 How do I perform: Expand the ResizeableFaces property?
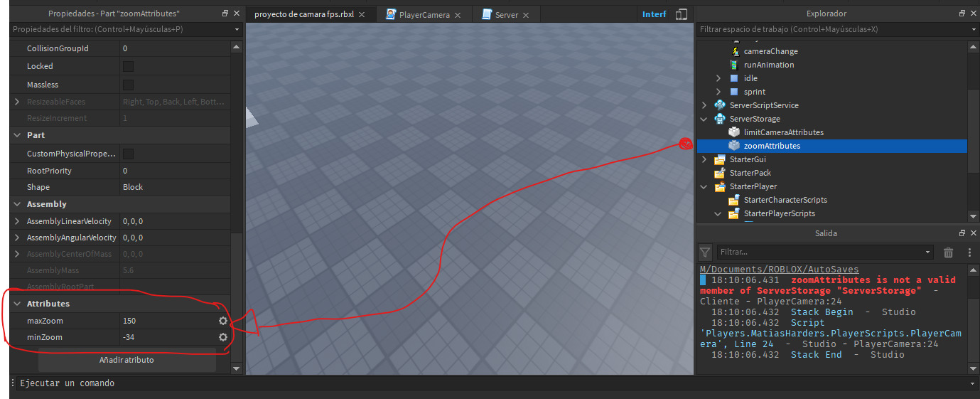[x=17, y=102]
